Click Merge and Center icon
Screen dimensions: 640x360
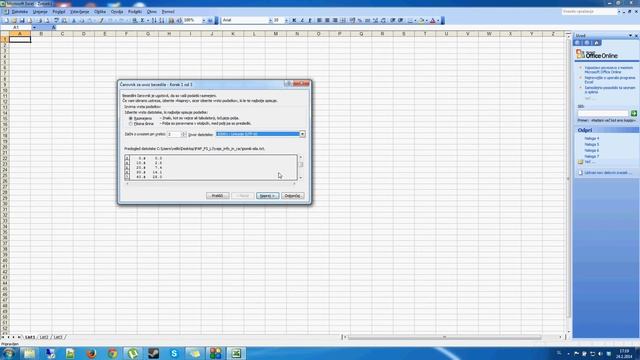343,20
